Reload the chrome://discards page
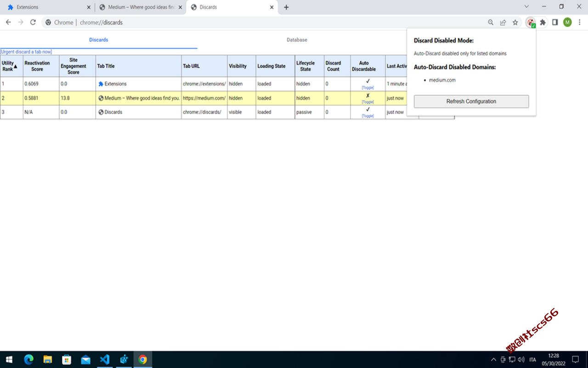588x368 pixels. click(33, 22)
